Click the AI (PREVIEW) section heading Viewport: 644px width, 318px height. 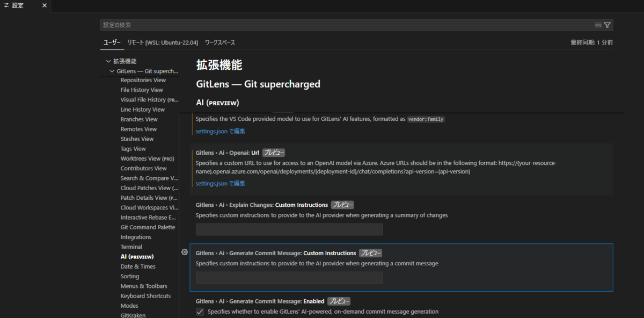[217, 103]
